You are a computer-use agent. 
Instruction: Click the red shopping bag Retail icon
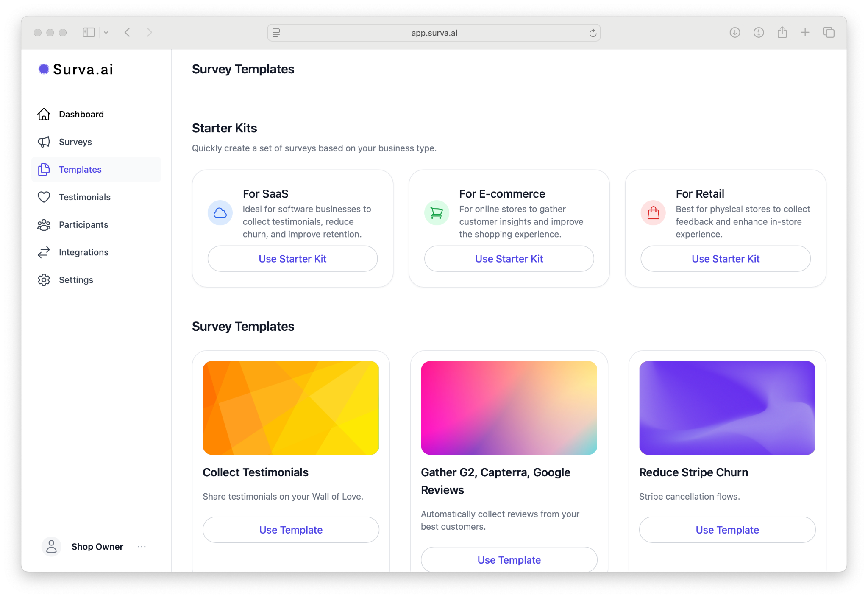pyautogui.click(x=653, y=213)
